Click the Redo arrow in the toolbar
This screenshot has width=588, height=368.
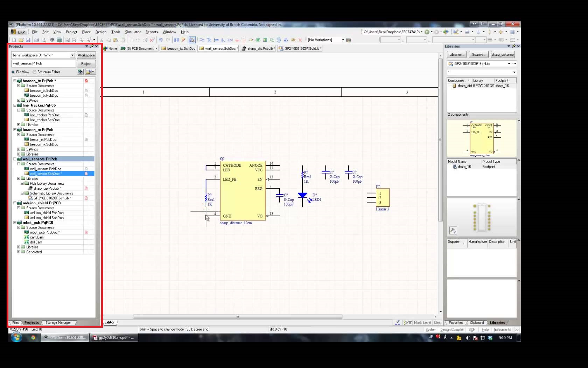168,40
